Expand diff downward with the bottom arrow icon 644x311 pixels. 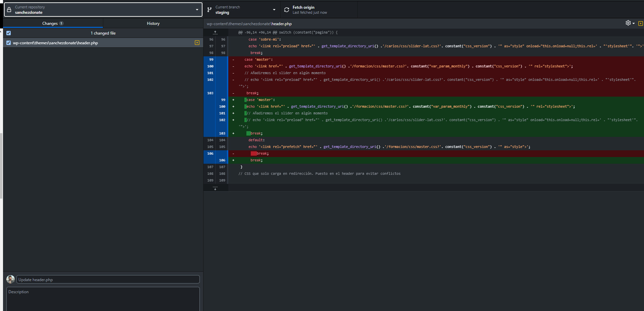[x=215, y=188]
